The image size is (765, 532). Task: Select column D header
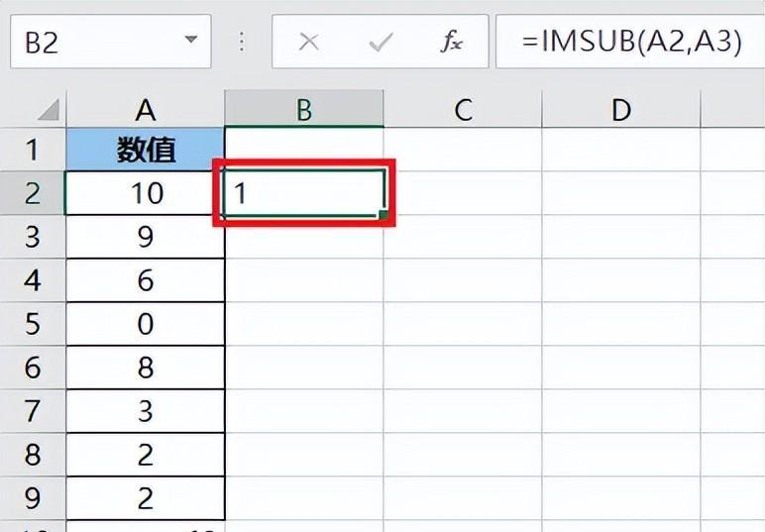click(x=620, y=110)
